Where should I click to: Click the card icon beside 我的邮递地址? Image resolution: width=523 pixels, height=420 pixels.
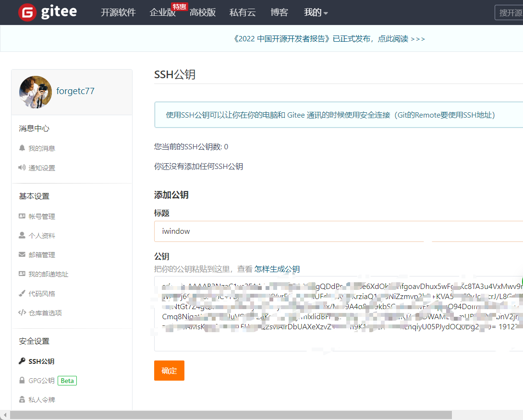(22, 274)
